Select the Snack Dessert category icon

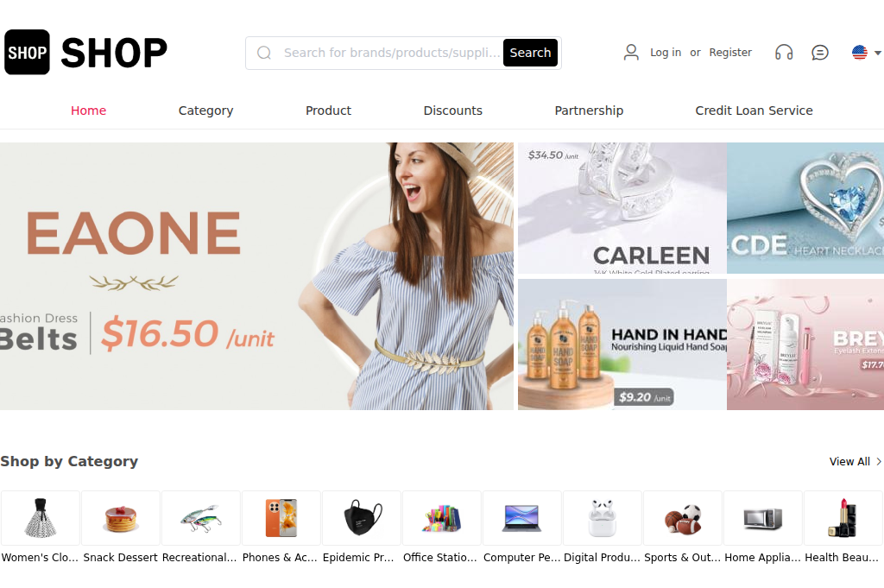(121, 519)
